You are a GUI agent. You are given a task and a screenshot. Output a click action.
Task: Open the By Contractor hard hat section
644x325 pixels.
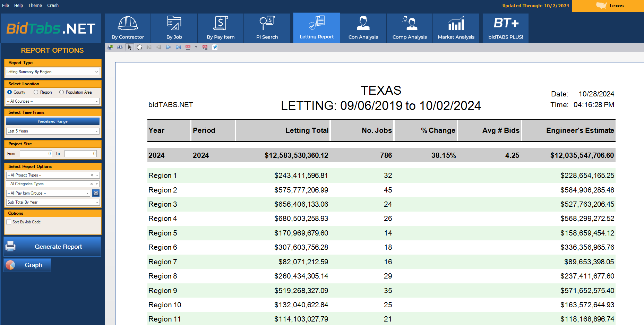pos(128,28)
